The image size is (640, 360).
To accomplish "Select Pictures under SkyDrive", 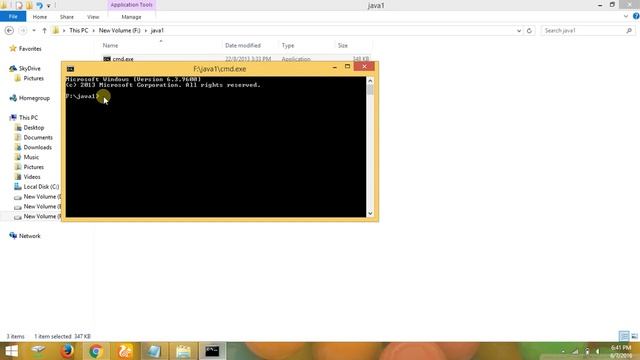I will (33, 78).
